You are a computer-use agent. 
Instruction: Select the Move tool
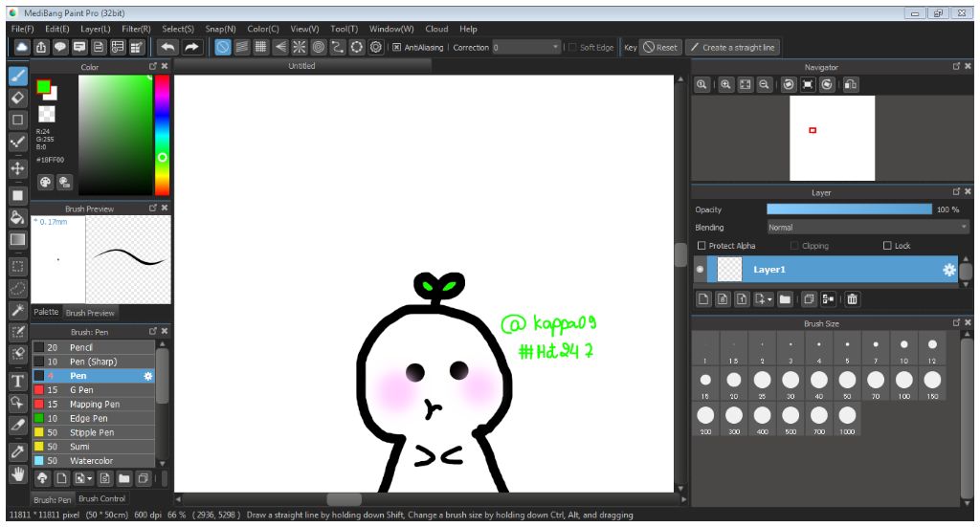(x=17, y=168)
